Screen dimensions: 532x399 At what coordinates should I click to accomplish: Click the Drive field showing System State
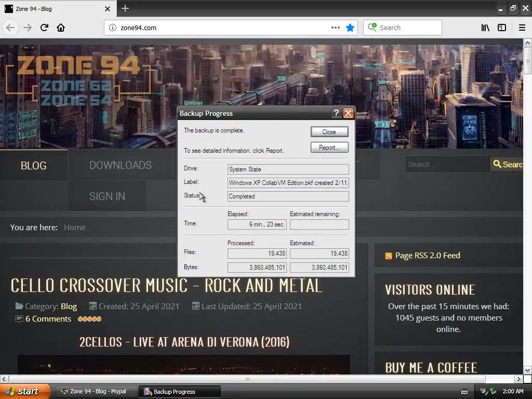tap(288, 169)
